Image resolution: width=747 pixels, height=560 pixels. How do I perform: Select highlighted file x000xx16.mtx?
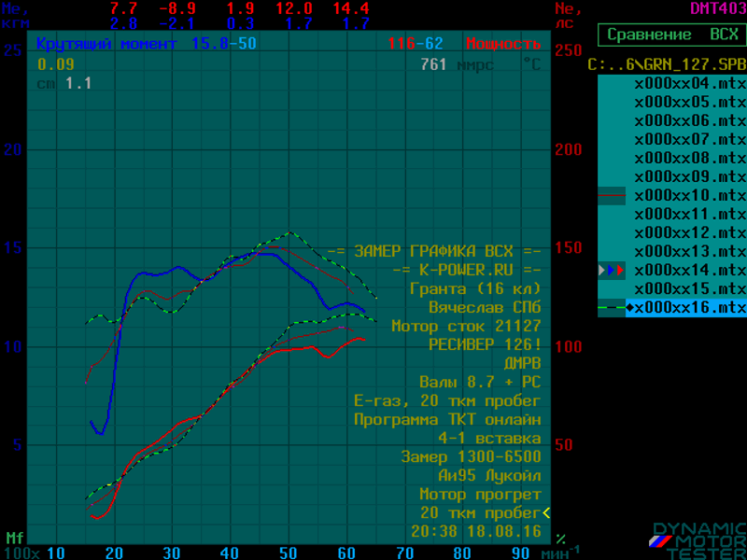coord(686,308)
